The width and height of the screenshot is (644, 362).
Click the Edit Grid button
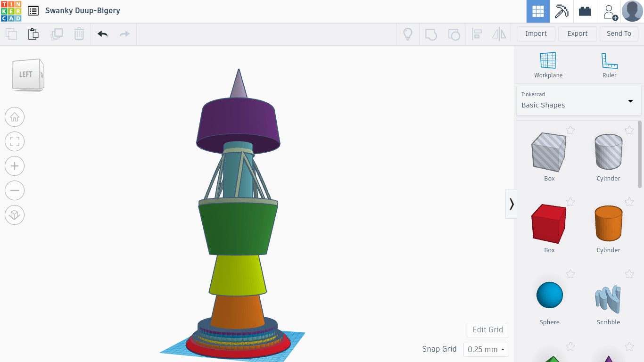(x=487, y=330)
